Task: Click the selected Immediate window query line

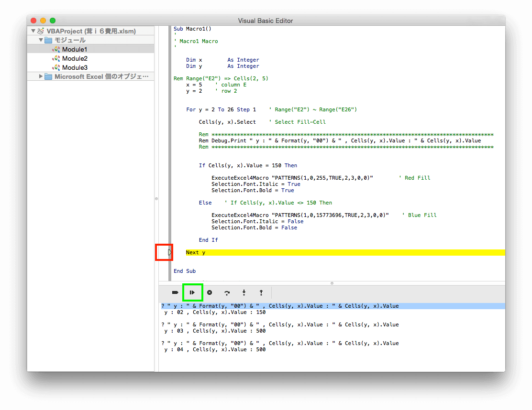Action: coord(333,306)
